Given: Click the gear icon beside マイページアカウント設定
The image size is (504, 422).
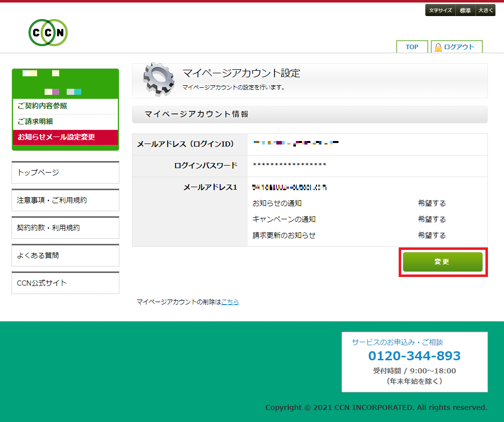Looking at the screenshot, I should (x=157, y=79).
